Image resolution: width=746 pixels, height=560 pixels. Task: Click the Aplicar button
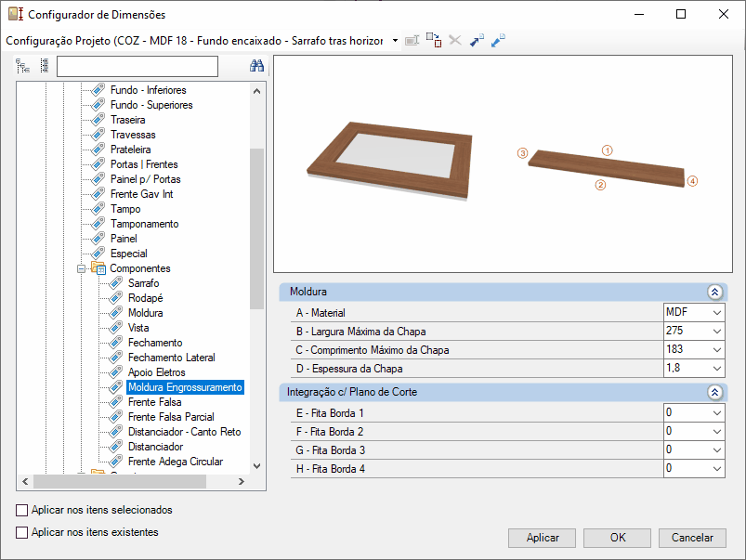pos(542,538)
